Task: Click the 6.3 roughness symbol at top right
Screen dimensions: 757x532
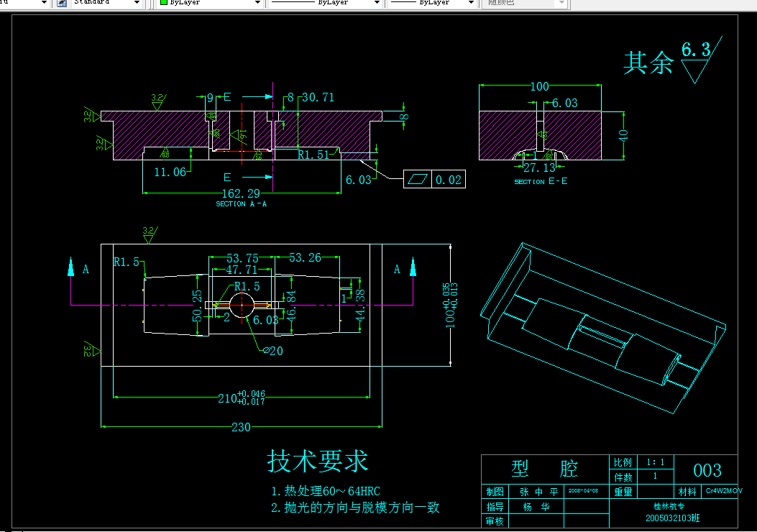Action: pos(701,60)
